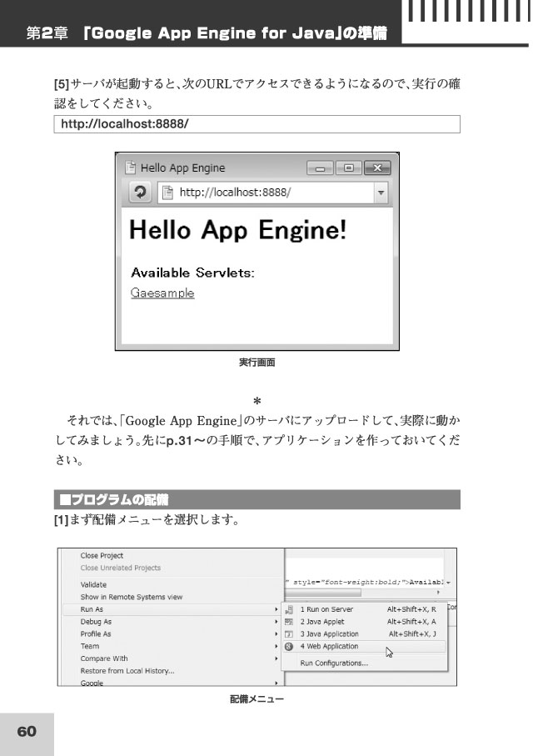Click the Java Applet icon
The image size is (533, 756).
pos(288,622)
